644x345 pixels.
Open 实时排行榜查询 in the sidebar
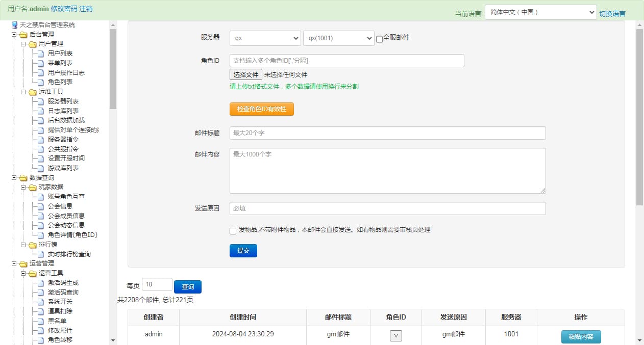tap(69, 254)
